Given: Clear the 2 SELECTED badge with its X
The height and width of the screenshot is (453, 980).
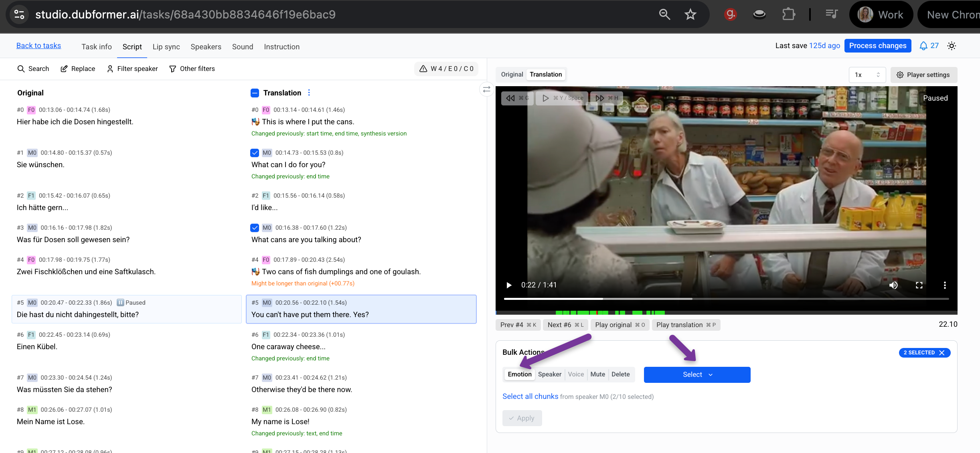Looking at the screenshot, I should [942, 353].
